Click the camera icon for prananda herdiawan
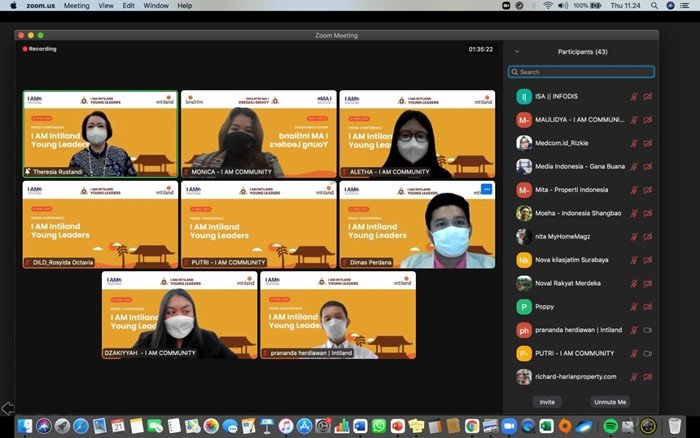Screen dimensions: 700x438 648,330
